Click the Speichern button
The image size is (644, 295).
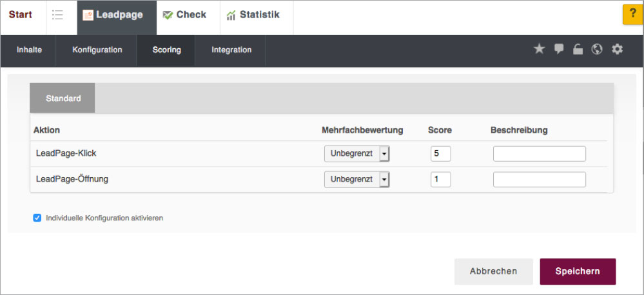click(x=578, y=271)
